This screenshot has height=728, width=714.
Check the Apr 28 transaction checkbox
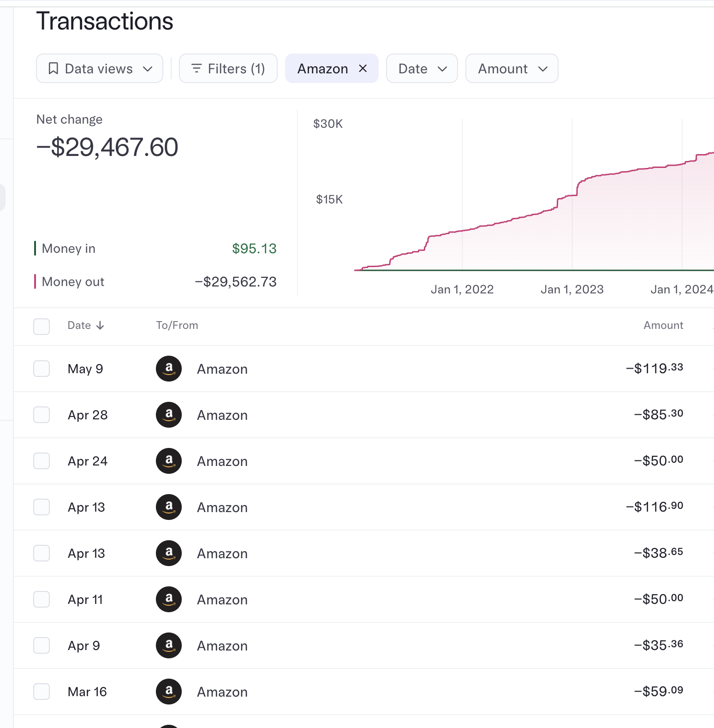[42, 415]
